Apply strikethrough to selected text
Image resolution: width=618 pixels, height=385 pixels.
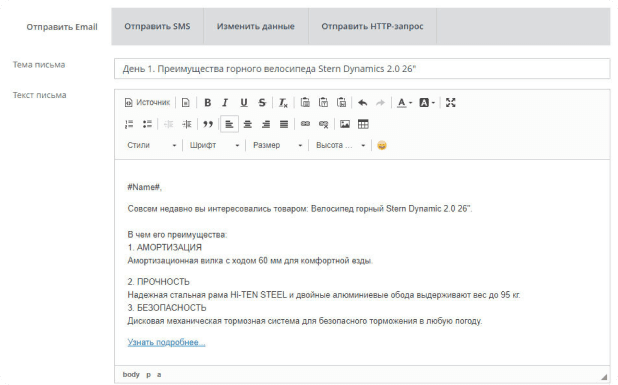(262, 103)
